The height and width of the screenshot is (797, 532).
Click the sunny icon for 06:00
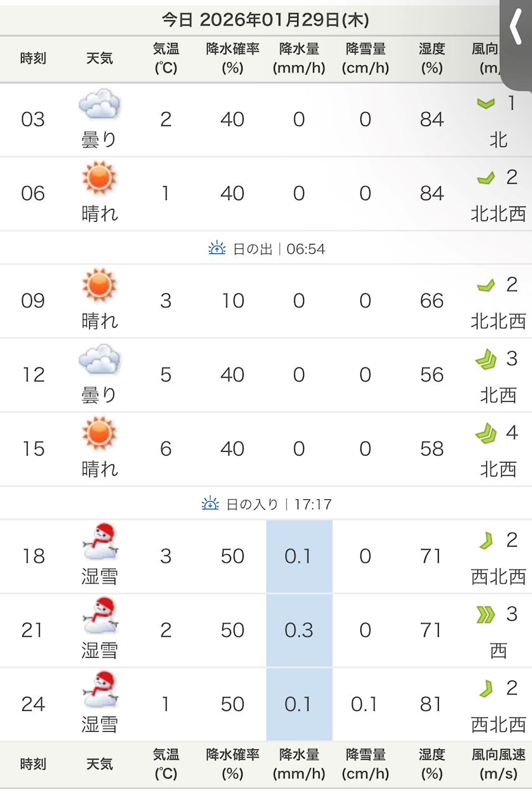point(99,178)
